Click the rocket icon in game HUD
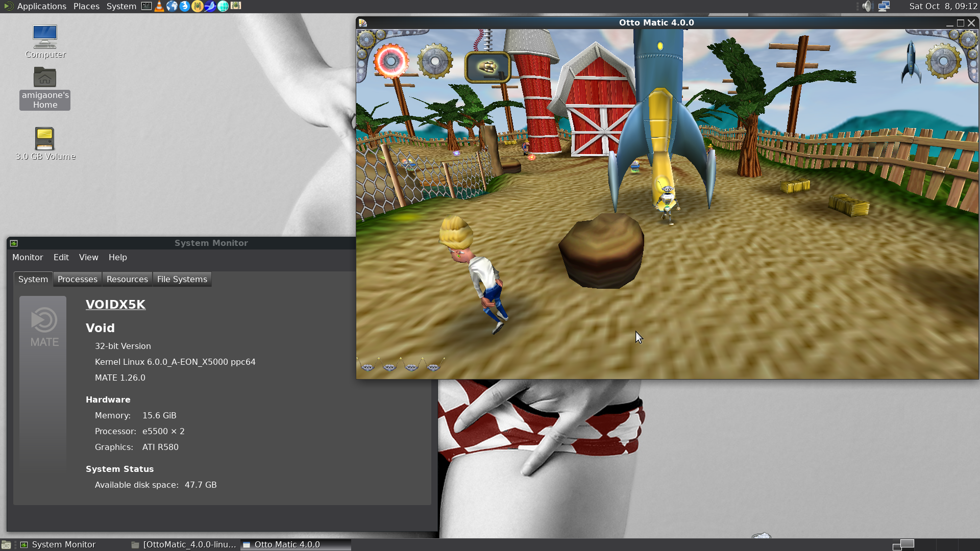Viewport: 980px width, 551px height. pyautogui.click(x=911, y=62)
